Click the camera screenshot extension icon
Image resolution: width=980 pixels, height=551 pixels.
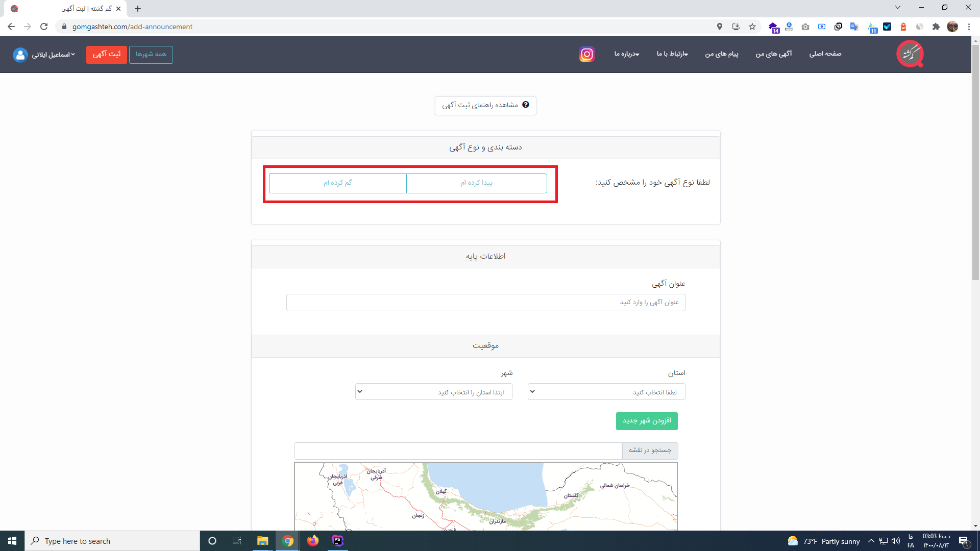click(805, 27)
